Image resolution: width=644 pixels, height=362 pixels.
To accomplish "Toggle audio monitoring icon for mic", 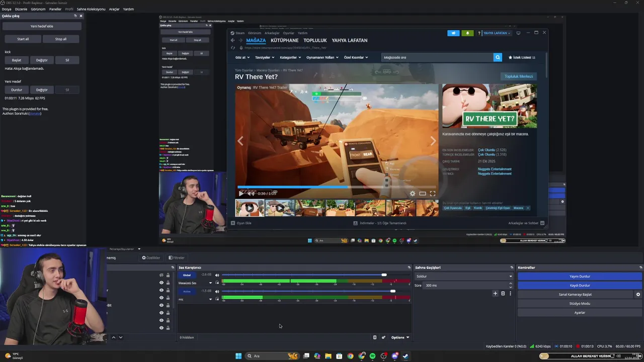I will pyautogui.click(x=217, y=299).
